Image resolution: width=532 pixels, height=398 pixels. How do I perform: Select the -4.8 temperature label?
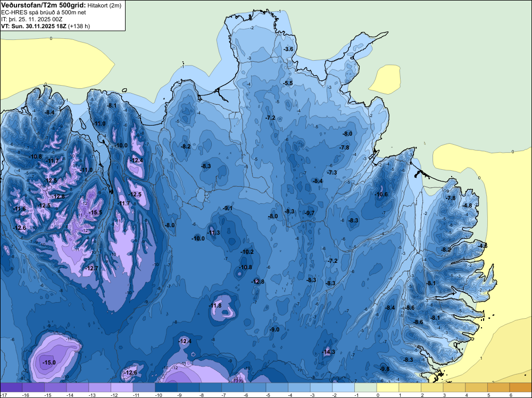coord(467,205)
